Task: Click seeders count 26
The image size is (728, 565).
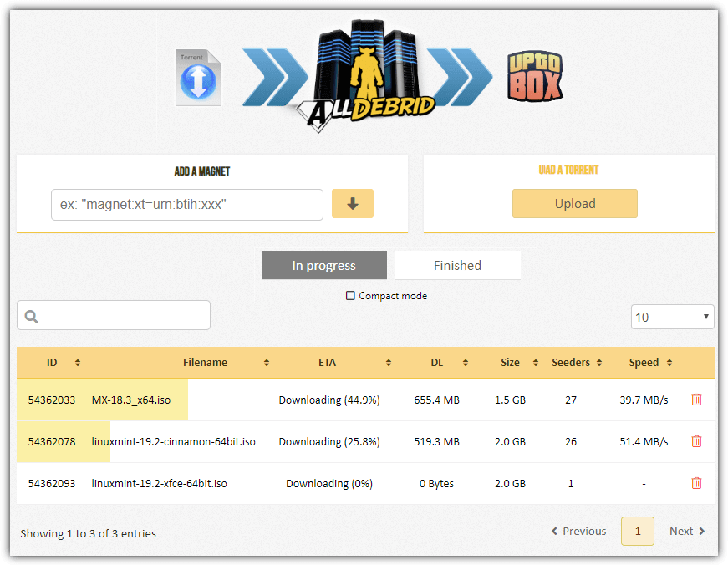Action: (x=571, y=441)
